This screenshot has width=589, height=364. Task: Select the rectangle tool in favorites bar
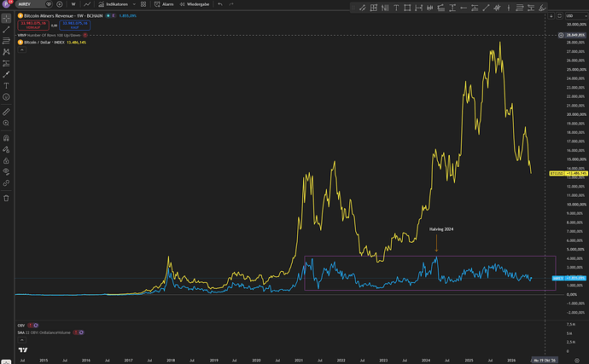click(x=407, y=8)
